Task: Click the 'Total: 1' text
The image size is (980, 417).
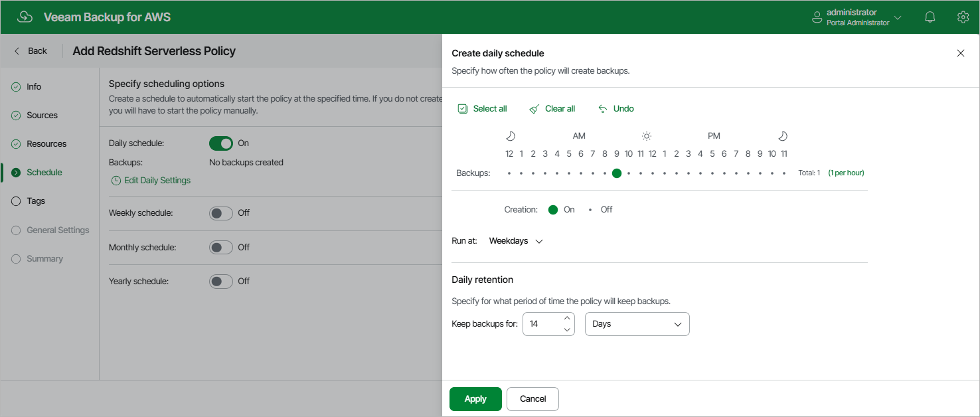Action: pyautogui.click(x=809, y=173)
